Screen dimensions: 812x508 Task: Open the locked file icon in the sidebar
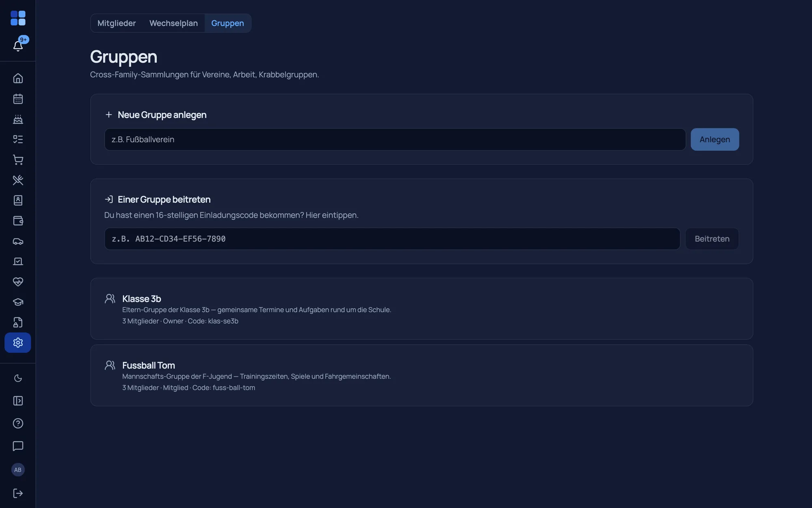point(18,322)
